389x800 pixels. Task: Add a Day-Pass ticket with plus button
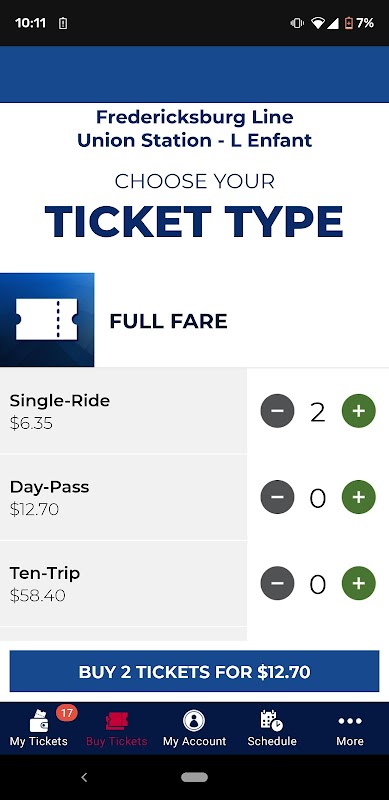click(358, 497)
